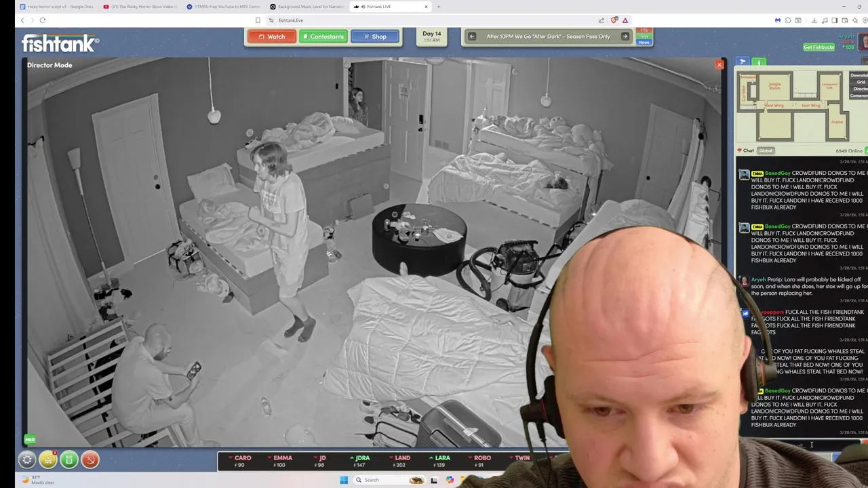The image size is (868, 488).
Task: Open the yellow notifications icon with badge
Action: click(x=48, y=460)
